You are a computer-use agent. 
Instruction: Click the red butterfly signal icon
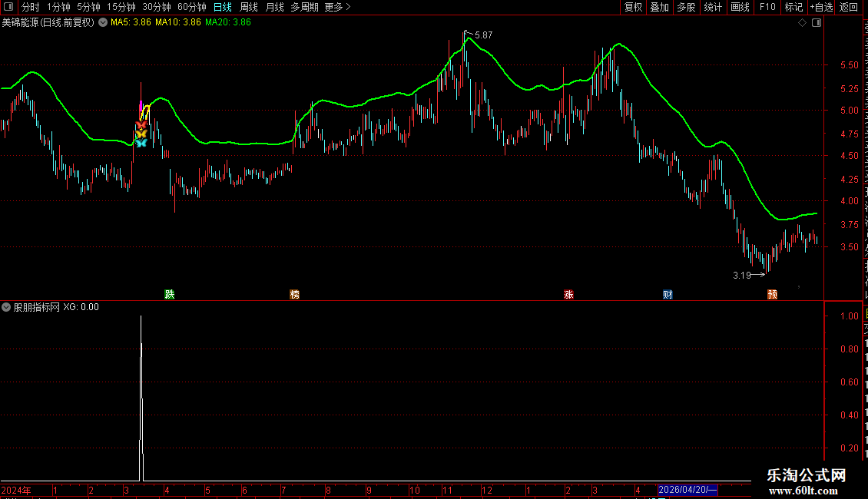(141, 124)
